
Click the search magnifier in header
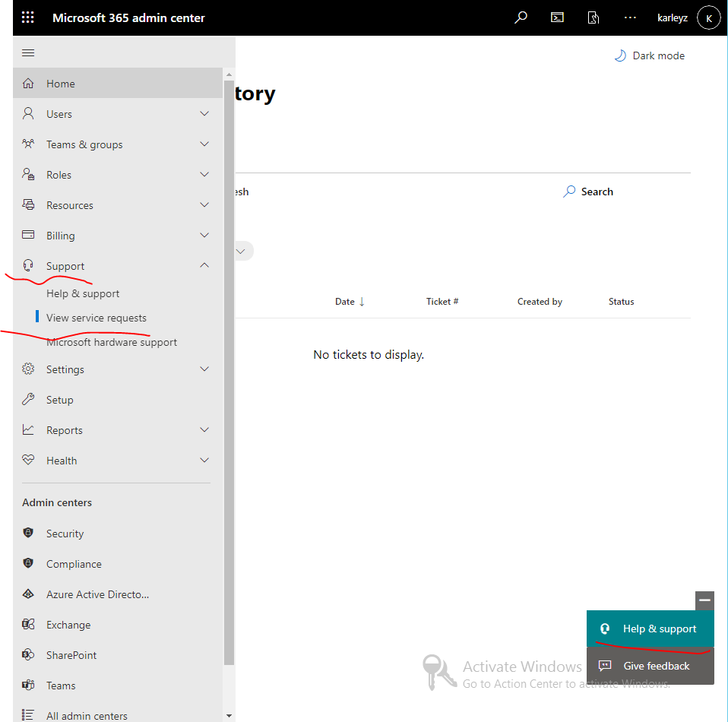click(521, 17)
